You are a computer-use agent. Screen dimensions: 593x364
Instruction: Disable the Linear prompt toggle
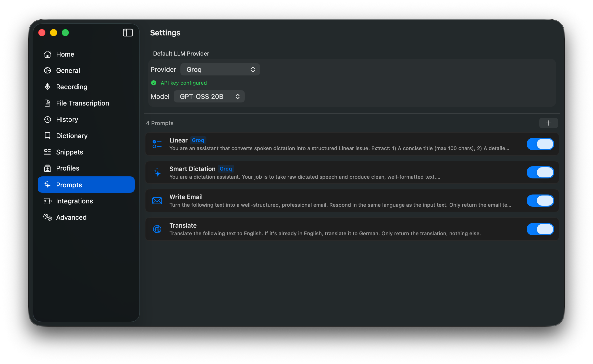(x=540, y=144)
